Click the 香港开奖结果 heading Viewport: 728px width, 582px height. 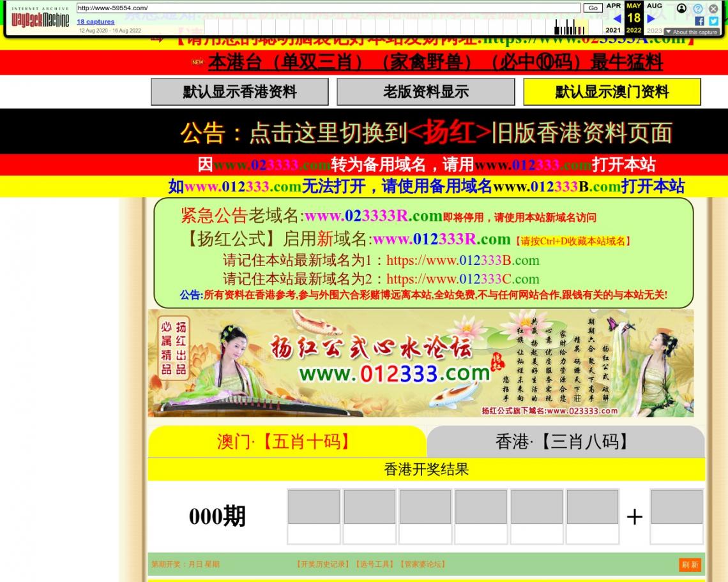coord(426,470)
